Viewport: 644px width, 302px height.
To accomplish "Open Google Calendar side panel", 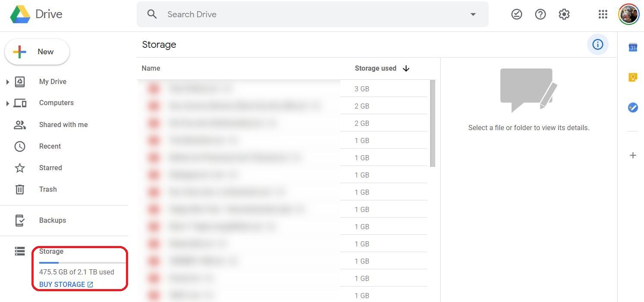I will click(x=633, y=47).
